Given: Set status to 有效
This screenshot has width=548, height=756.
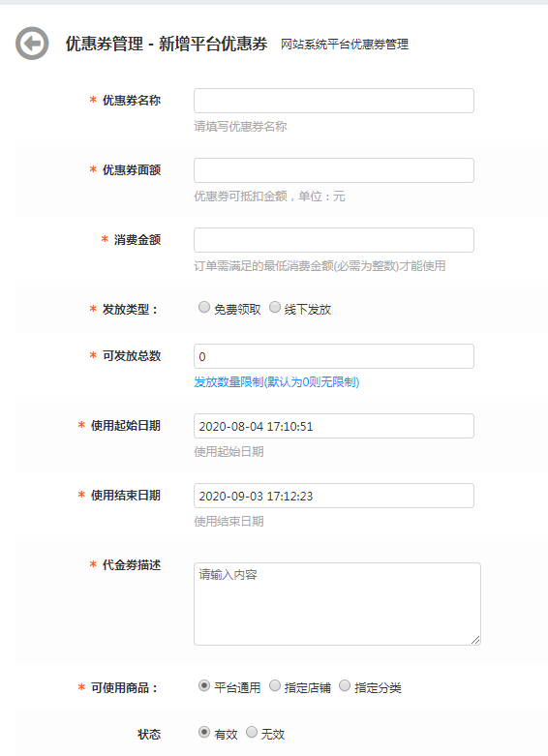Looking at the screenshot, I should pyautogui.click(x=204, y=733).
